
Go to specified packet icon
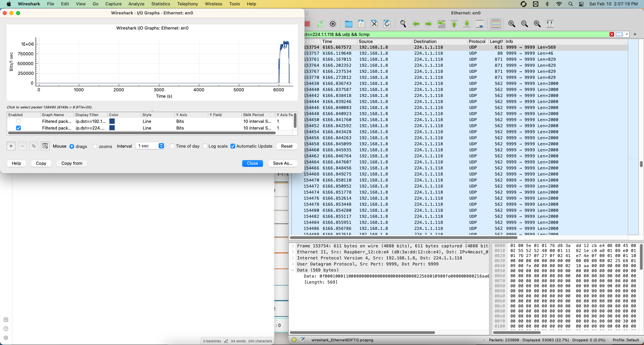(x=441, y=24)
